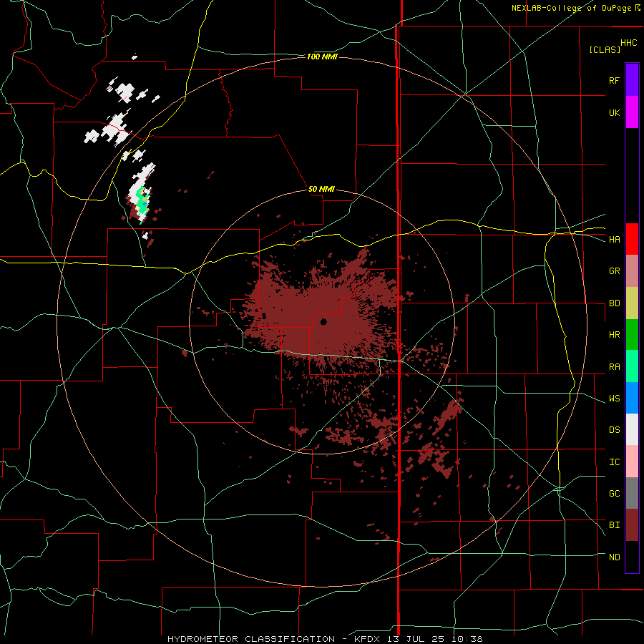Screen dimensions: 644x644
Task: Click the HHC product label
Action: tap(629, 43)
